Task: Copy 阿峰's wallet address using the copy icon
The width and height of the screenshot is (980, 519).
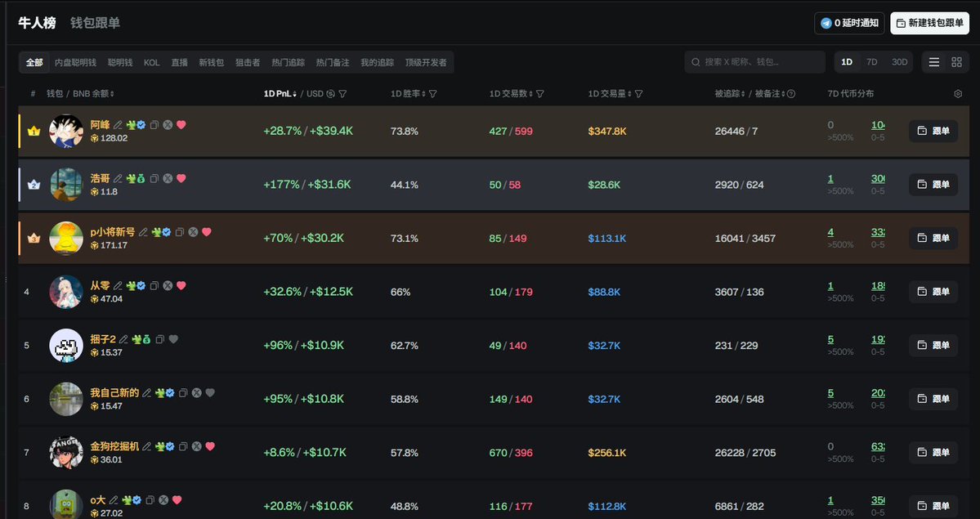Action: 154,125
